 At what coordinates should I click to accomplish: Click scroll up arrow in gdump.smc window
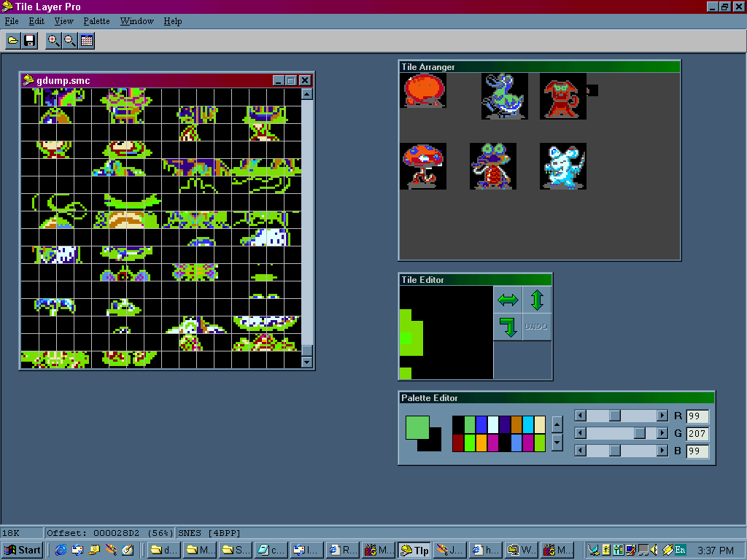coord(307,94)
